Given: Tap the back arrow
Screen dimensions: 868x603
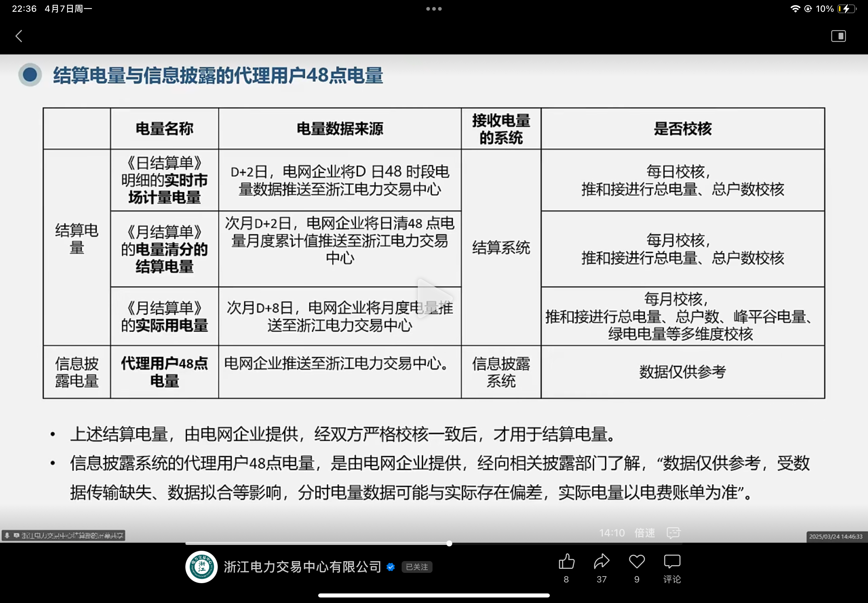Looking at the screenshot, I should click(x=19, y=36).
